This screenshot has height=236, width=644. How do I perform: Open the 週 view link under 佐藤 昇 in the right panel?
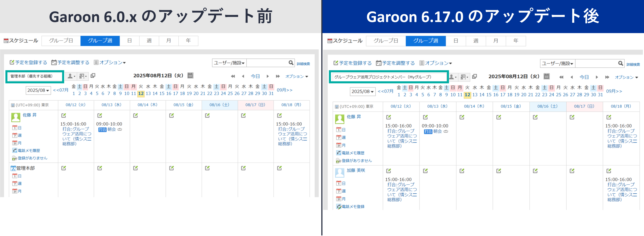341,137
